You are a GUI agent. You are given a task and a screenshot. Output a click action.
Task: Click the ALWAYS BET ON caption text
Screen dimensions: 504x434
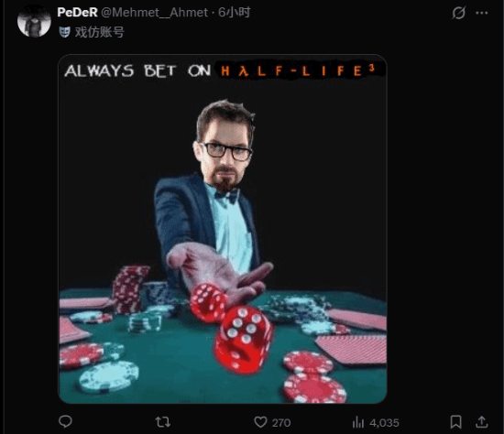[137, 71]
